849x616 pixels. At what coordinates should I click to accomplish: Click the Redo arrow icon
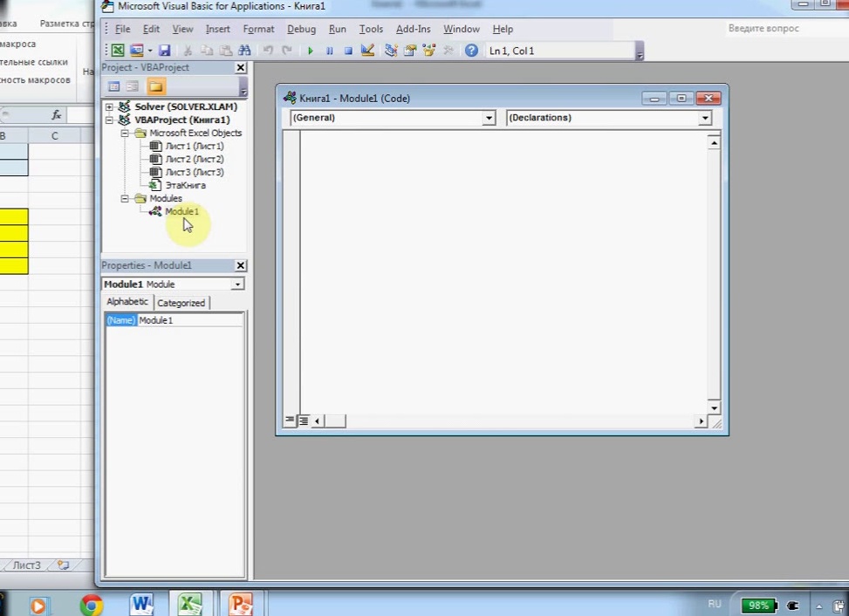tap(287, 51)
